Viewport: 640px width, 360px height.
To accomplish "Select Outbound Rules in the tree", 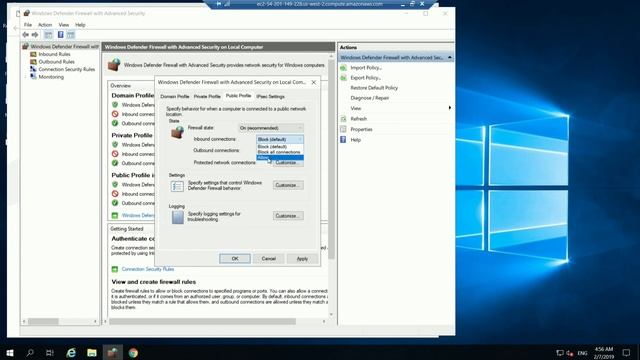I will pyautogui.click(x=56, y=62).
